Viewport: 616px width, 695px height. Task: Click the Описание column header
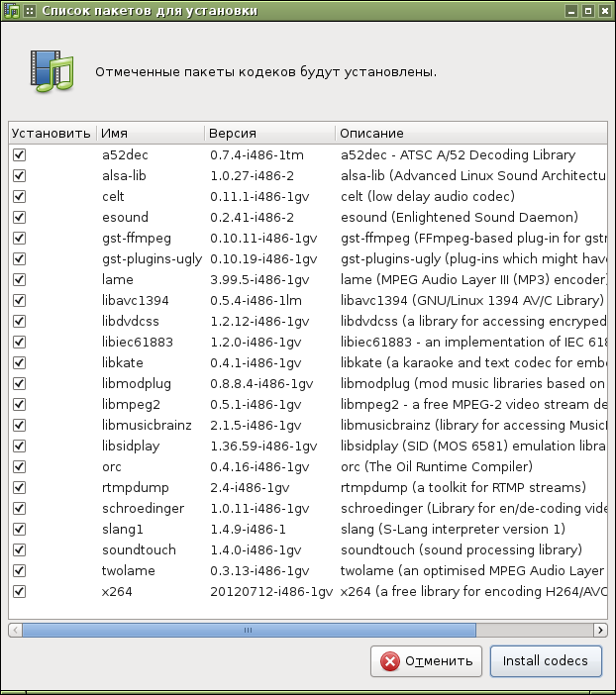coord(471,133)
